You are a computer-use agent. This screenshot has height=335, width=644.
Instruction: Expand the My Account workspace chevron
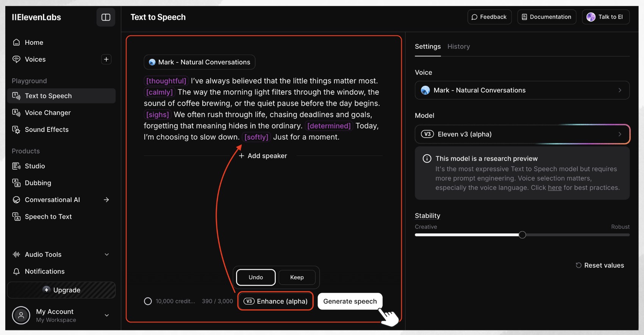(107, 315)
